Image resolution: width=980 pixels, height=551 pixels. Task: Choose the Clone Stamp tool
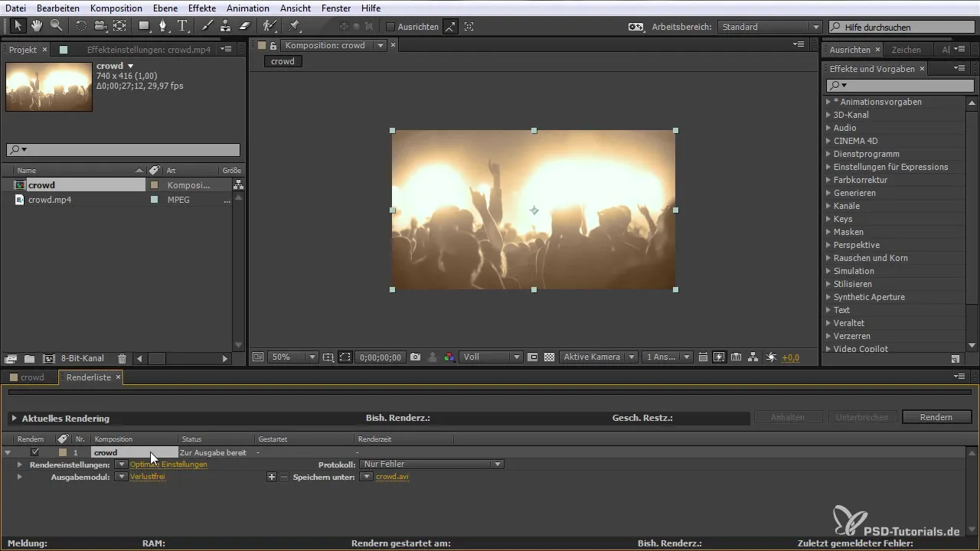click(226, 26)
